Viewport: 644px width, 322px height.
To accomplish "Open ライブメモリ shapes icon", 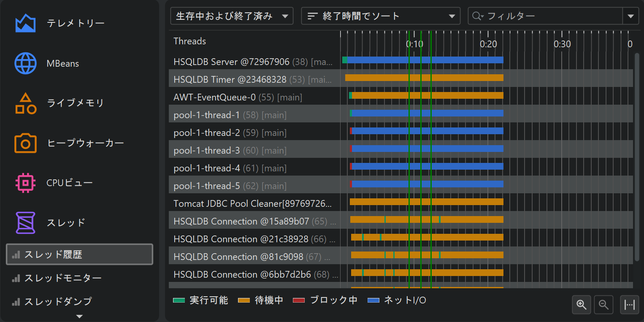I will pos(25,103).
